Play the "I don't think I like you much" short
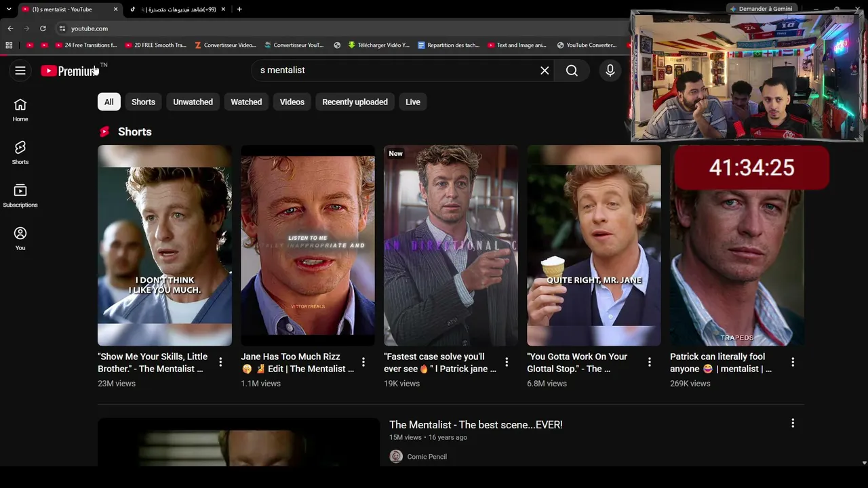 pos(165,245)
